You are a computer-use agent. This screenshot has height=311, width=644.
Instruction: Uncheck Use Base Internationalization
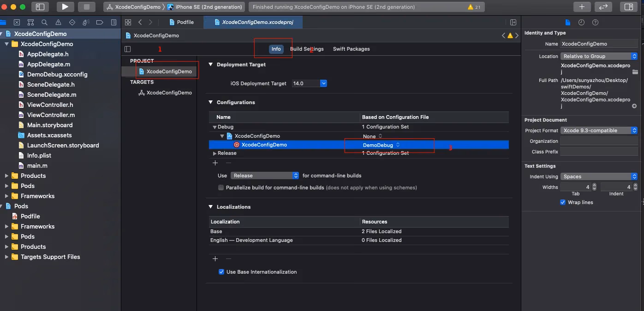point(221,272)
